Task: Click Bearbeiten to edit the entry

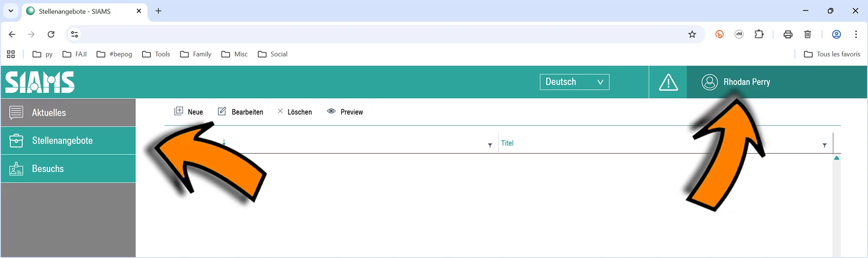Action: click(240, 112)
